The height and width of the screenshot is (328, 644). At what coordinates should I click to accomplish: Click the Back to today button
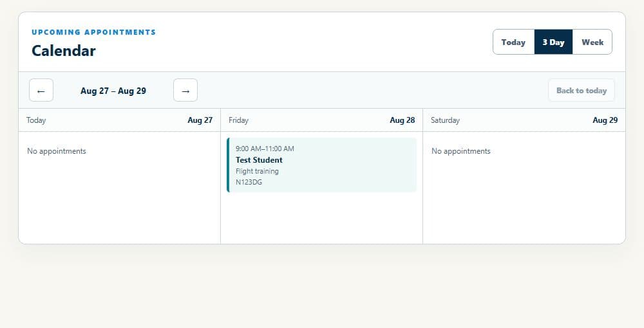click(581, 90)
